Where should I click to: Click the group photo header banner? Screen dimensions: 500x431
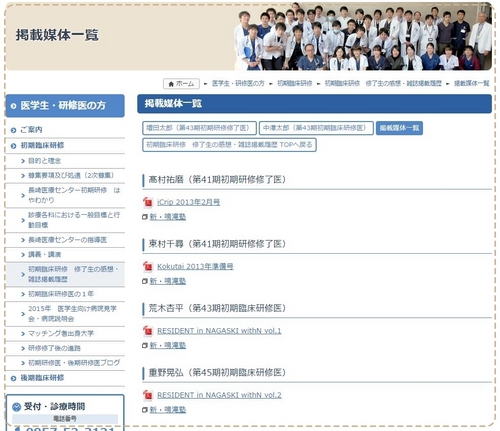coord(363,37)
